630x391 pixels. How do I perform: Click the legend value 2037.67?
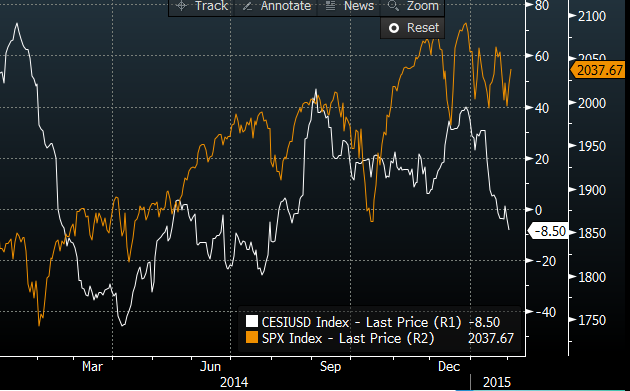click(491, 338)
